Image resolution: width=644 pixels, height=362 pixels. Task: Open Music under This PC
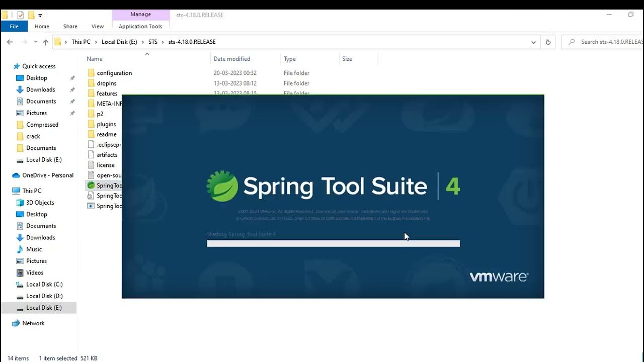click(34, 249)
